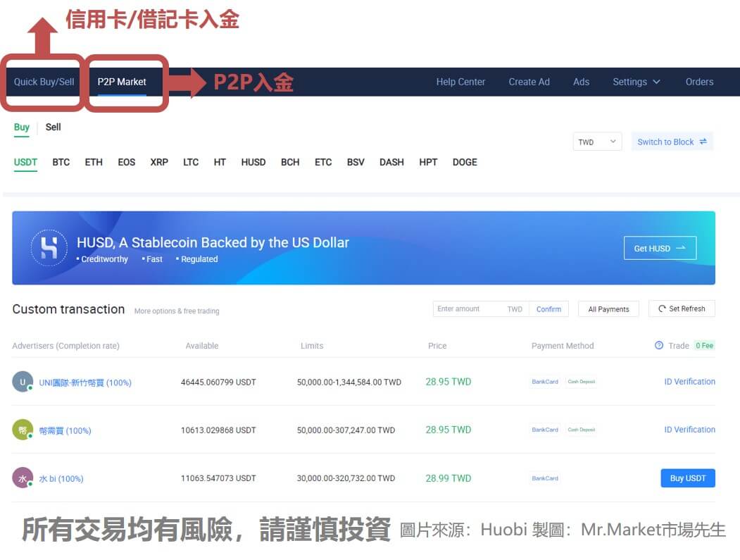Open advertiser UNI國隊-新竹幣買 profile
The image size is (740, 560).
tap(85, 382)
